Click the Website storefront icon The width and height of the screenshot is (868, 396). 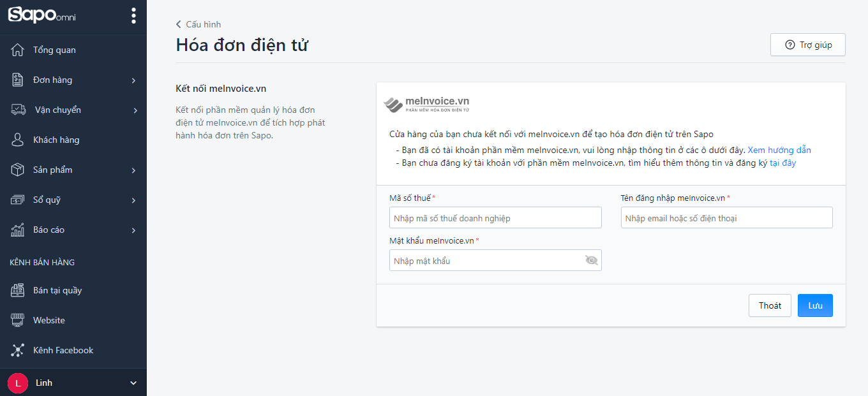pyautogui.click(x=18, y=320)
